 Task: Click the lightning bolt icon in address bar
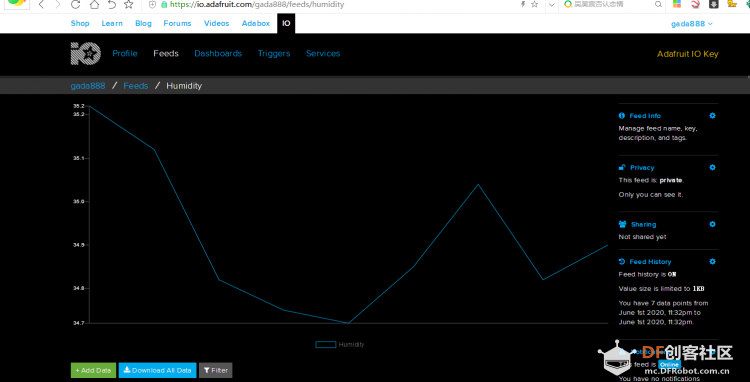[x=522, y=4]
